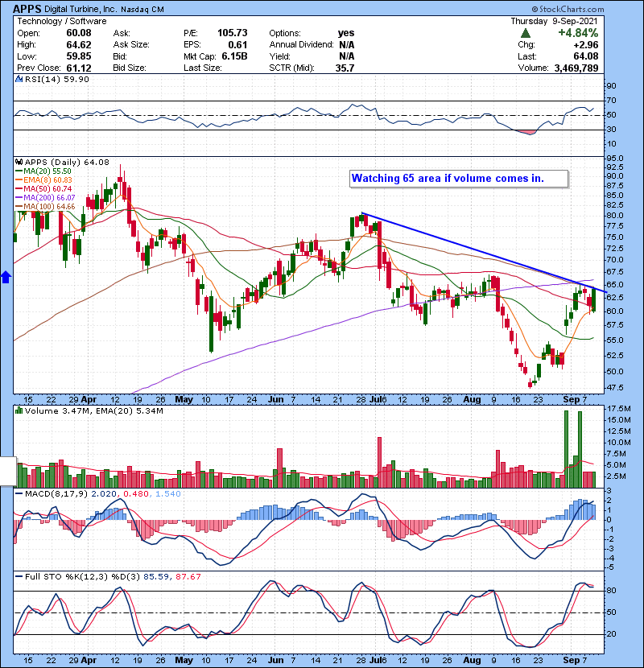This screenshot has height=668, width=644.
Task: Click the SCTR (Mid) value 35.7
Action: coord(345,68)
